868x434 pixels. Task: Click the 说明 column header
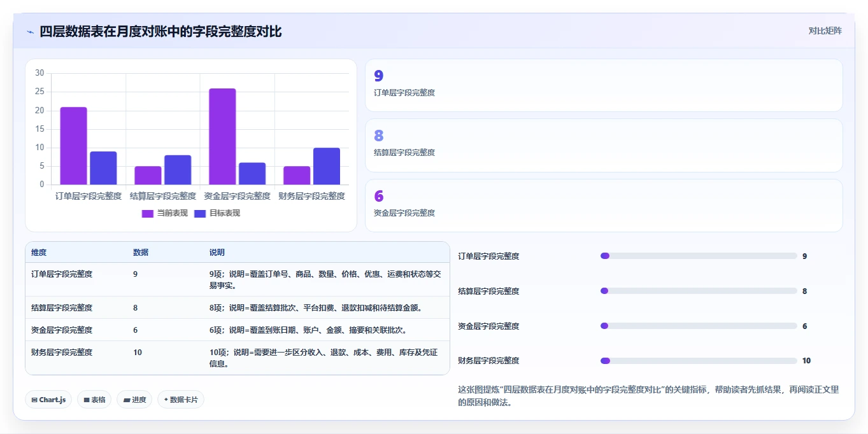(217, 253)
